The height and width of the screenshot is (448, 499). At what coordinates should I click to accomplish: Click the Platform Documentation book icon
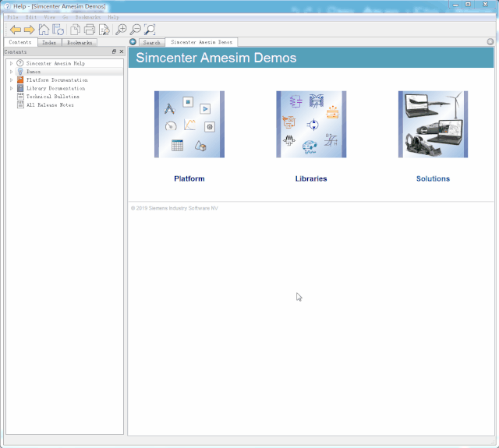click(20, 79)
